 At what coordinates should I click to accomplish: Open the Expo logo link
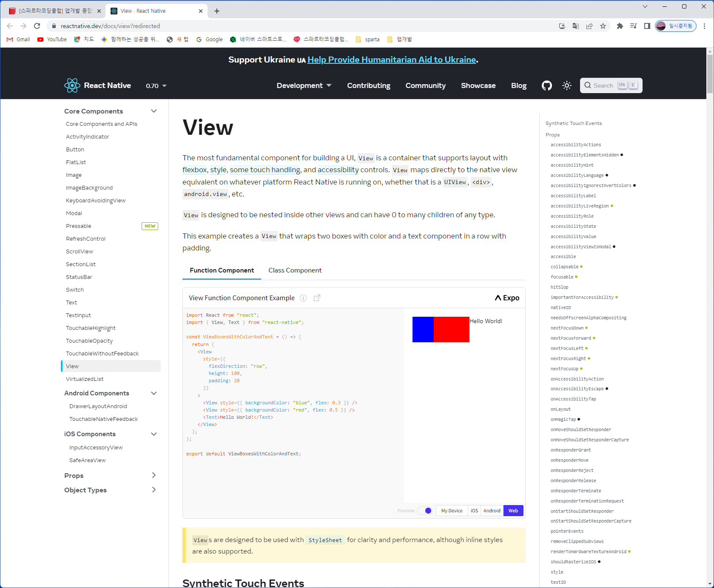click(507, 298)
